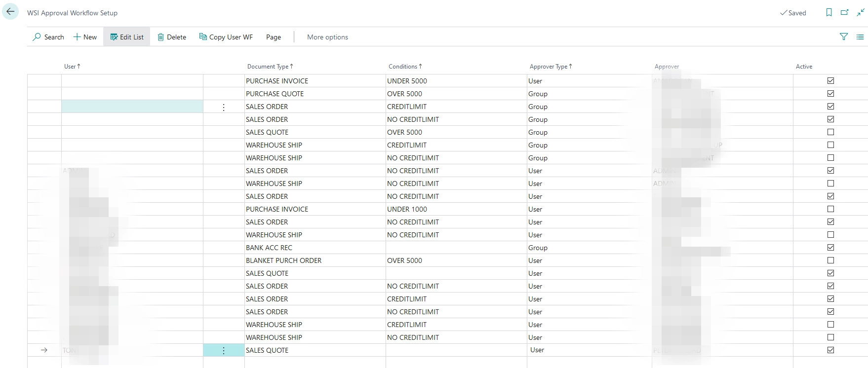This screenshot has height=368, width=868.
Task: Click OVER 5000 condition for BLANKET PURCH ORDER
Action: [x=456, y=260]
